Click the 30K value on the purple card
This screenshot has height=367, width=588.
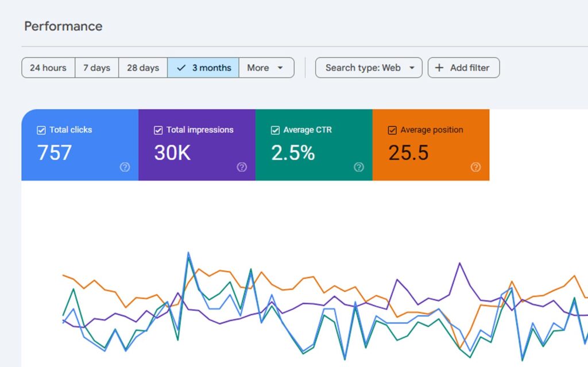tap(172, 153)
